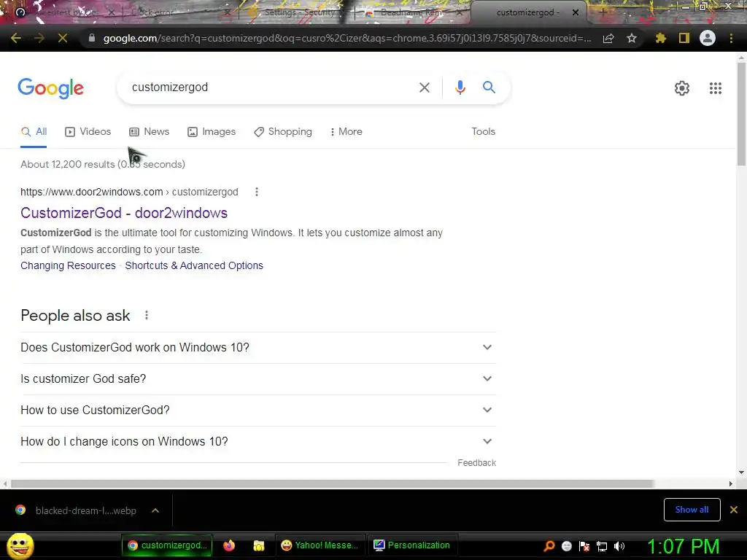
Task: Click the volume speaker tray icon
Action: coord(619,546)
